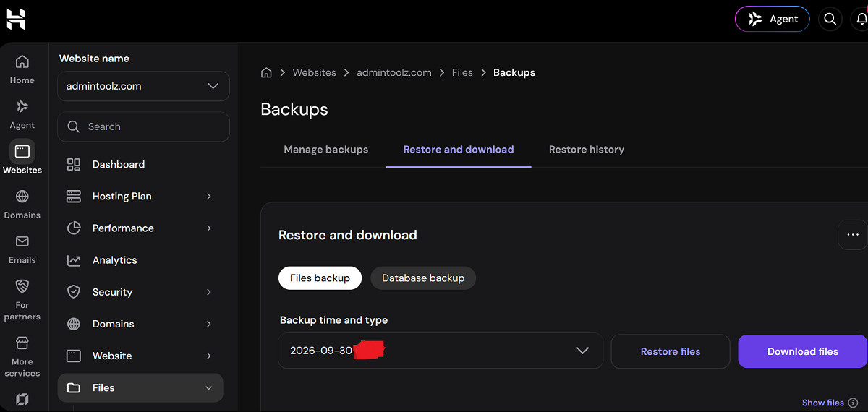Open Security menu item
The width and height of the screenshot is (868, 412).
click(x=140, y=292)
